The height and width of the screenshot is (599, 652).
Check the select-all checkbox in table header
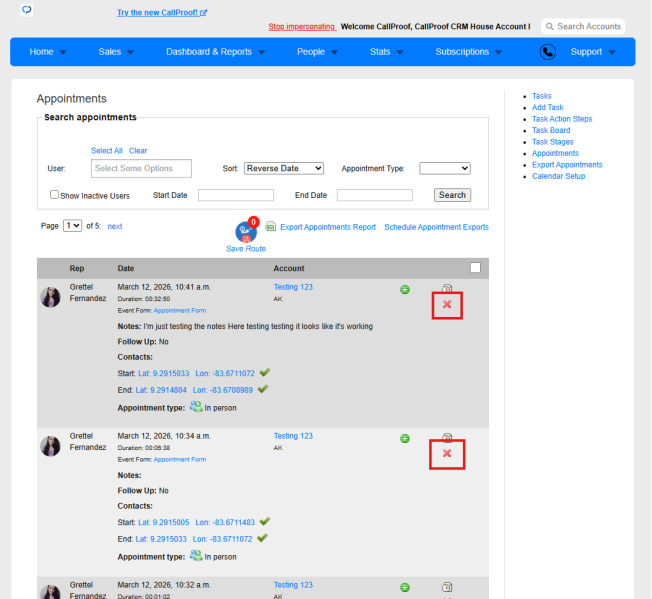(475, 268)
